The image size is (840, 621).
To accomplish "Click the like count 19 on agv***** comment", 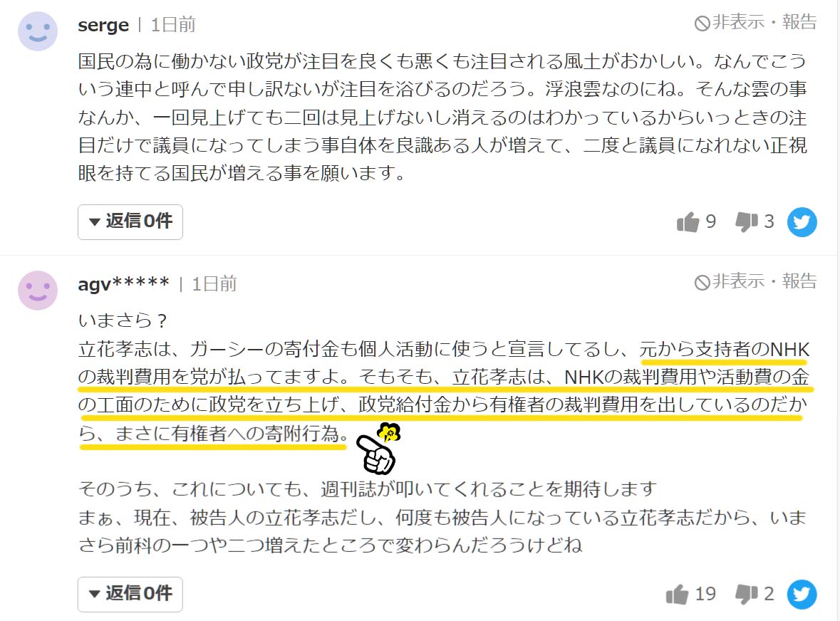I will pyautogui.click(x=705, y=594).
